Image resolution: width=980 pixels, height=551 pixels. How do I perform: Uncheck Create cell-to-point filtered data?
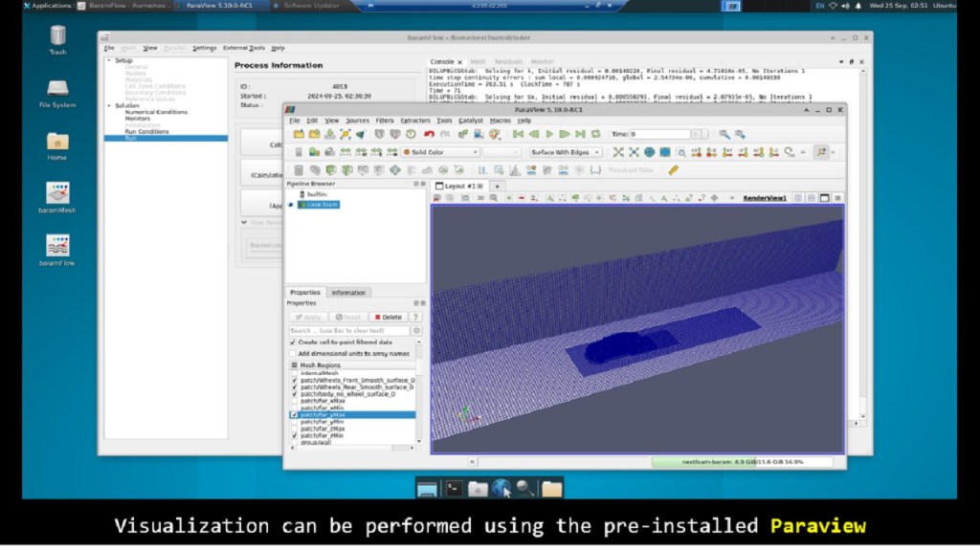pos(293,342)
